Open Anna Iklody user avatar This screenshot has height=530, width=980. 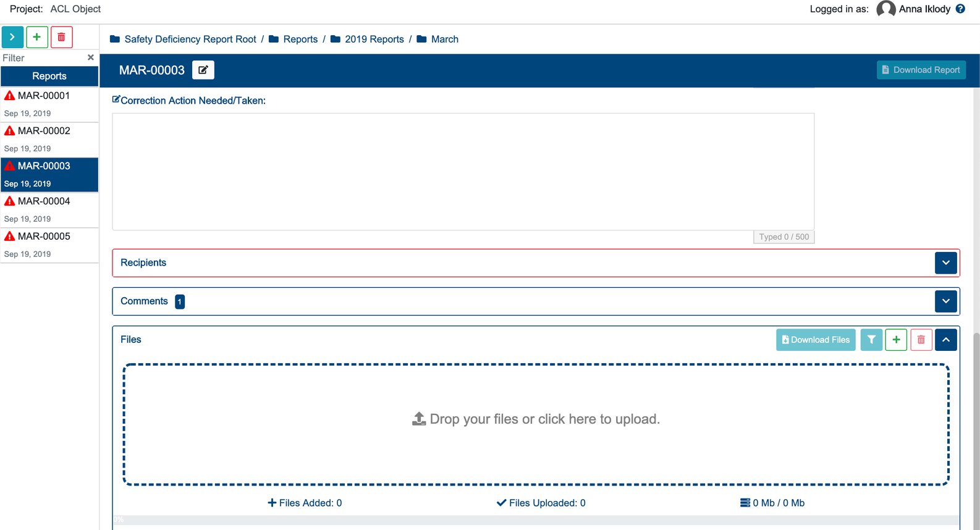point(886,9)
